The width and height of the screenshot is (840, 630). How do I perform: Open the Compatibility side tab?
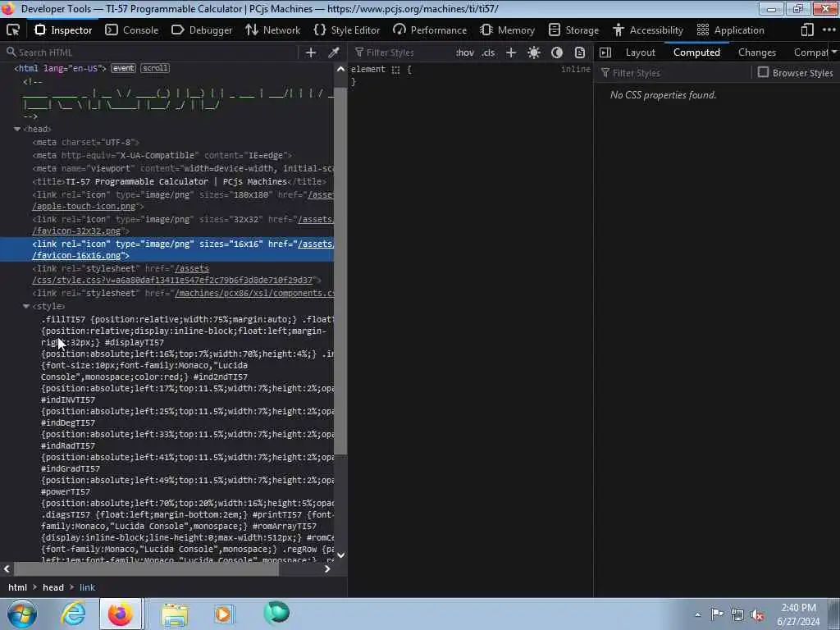810,52
